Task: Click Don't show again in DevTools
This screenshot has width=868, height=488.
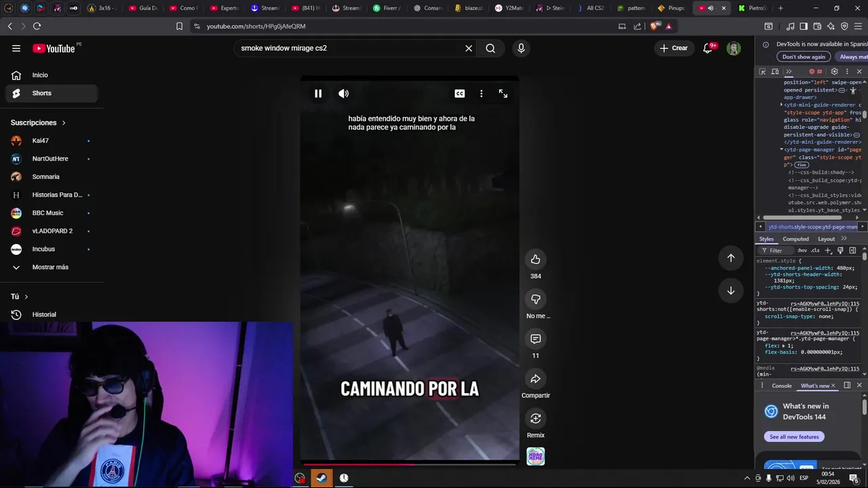Action: 804,57
